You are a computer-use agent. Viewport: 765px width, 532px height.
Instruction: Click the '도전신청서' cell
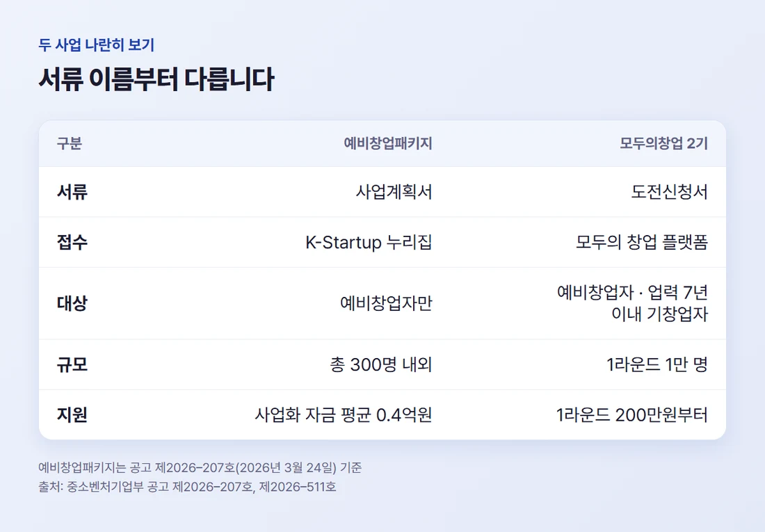click(x=669, y=192)
